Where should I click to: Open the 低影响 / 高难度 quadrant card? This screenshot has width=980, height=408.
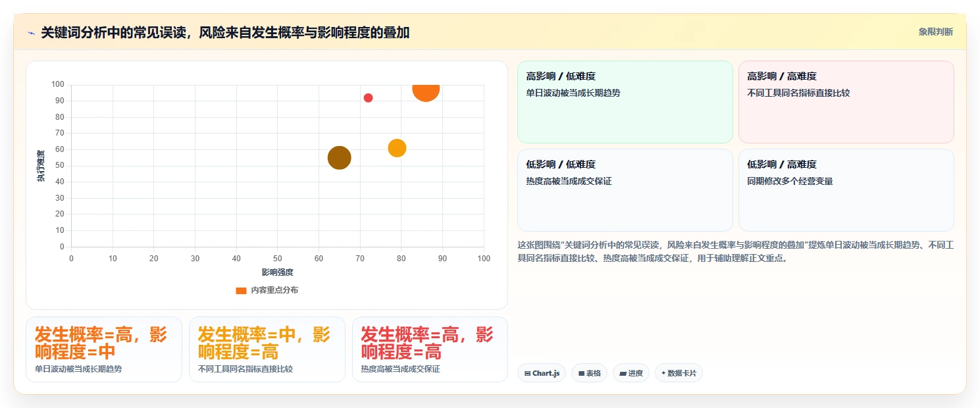[846, 190]
